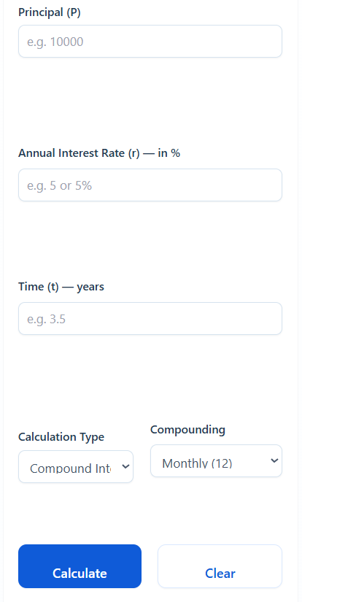Click the "Time (t) — years" label
Image resolution: width=364 pixels, height=602 pixels.
coord(61,287)
